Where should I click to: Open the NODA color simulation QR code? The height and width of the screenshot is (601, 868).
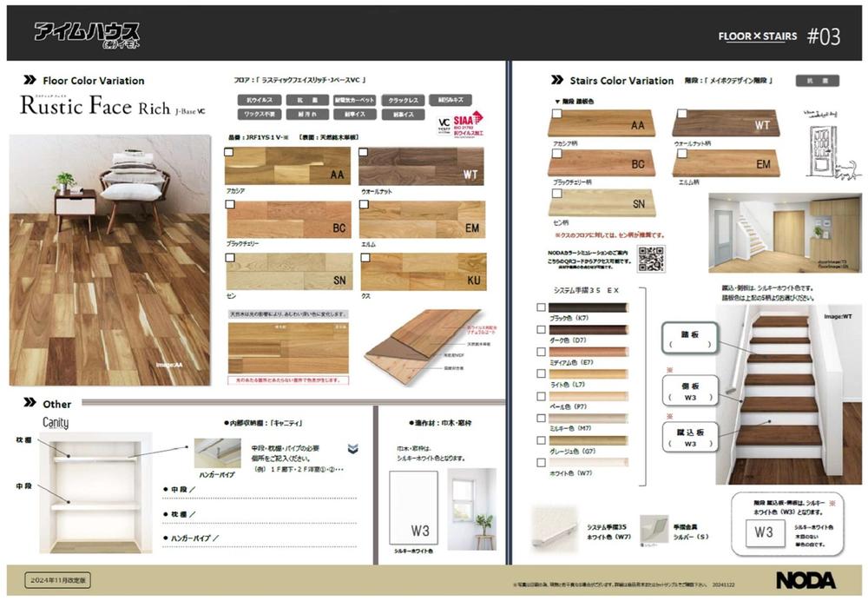(x=651, y=259)
